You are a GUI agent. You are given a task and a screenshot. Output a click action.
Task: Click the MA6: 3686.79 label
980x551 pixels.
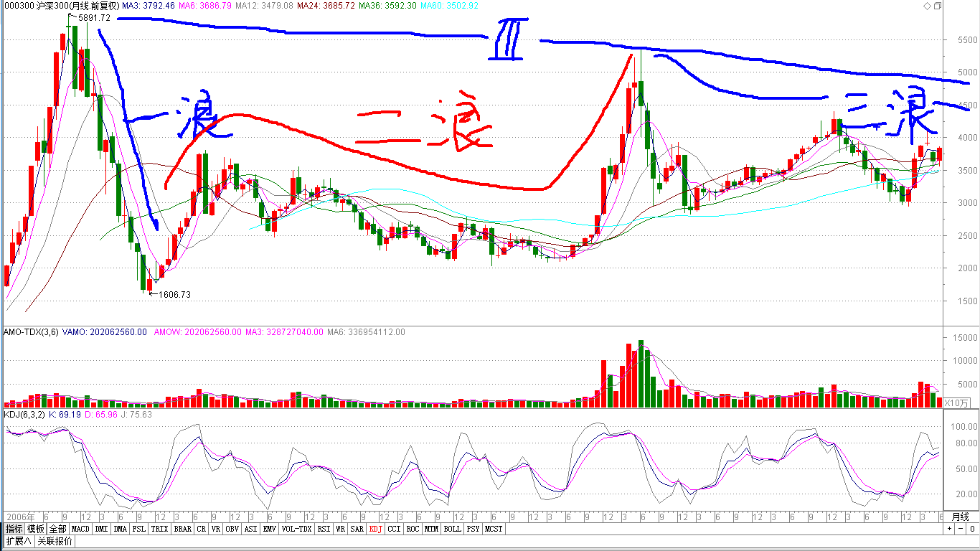pos(206,6)
